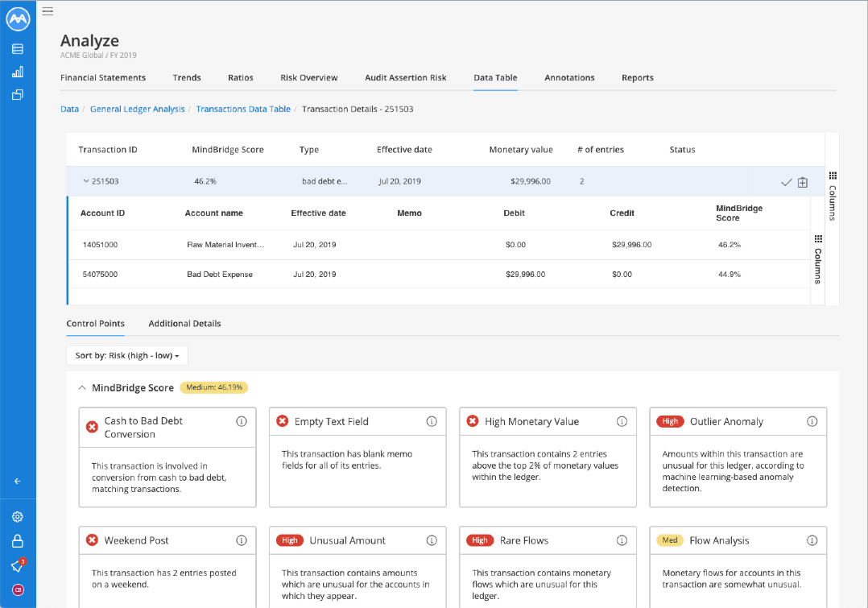The image size is (868, 608).
Task: Open the stacked windows sidebar icon
Action: pos(18,95)
